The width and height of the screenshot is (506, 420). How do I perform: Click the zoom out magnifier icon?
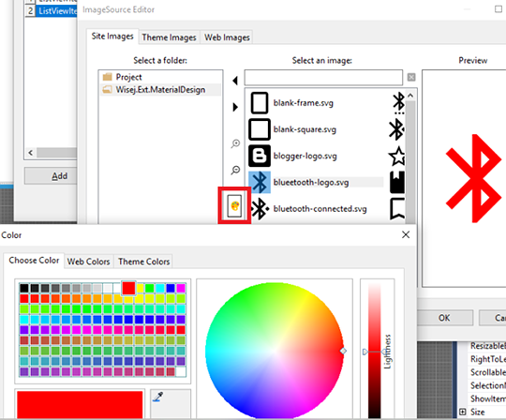pyautogui.click(x=235, y=170)
